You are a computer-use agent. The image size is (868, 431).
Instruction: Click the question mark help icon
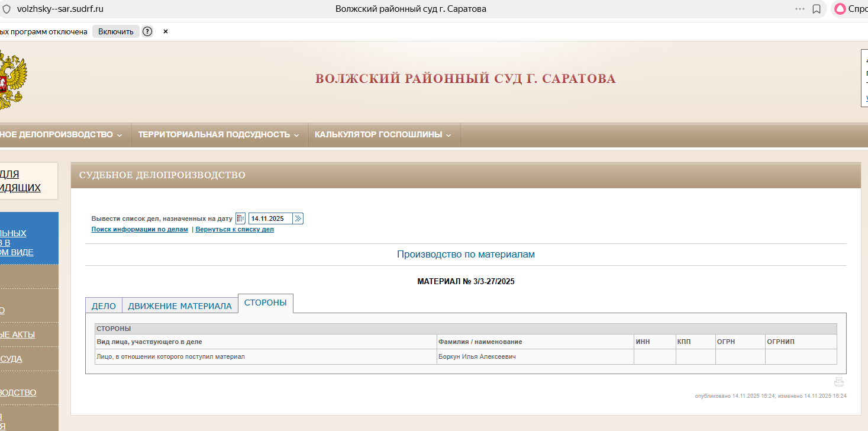147,31
